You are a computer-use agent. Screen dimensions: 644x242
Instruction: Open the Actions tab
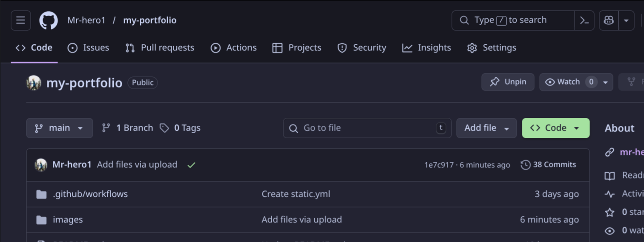(234, 48)
